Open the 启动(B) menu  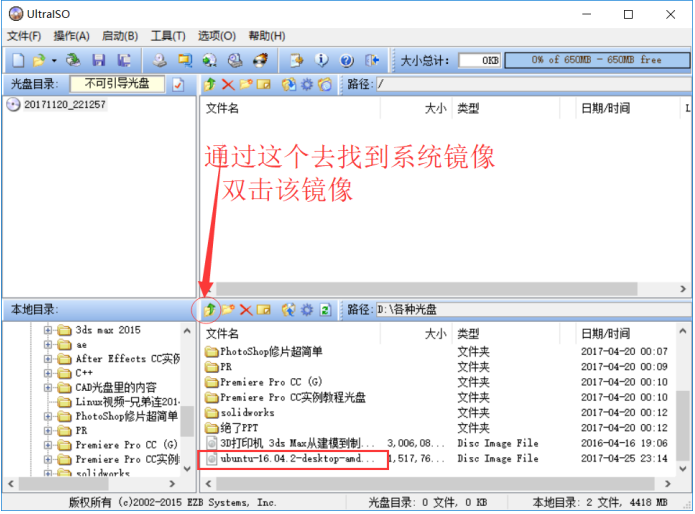click(x=118, y=36)
